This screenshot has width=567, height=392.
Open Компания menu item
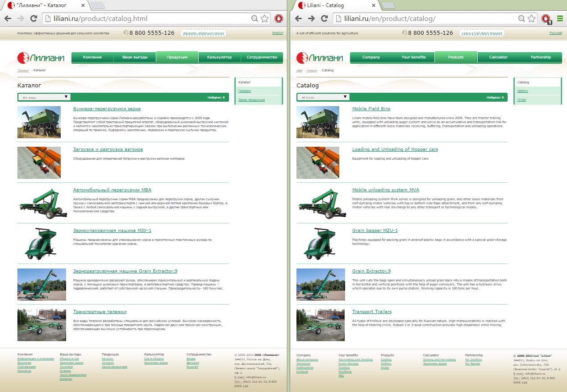pyautogui.click(x=92, y=57)
